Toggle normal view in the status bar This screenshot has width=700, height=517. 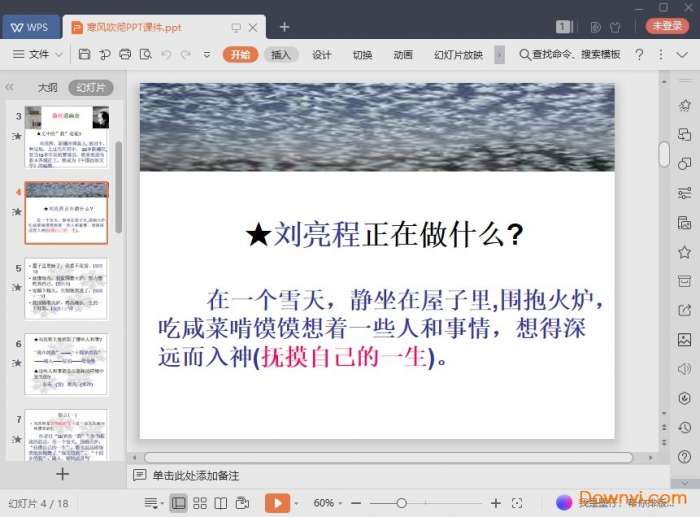pos(178,503)
